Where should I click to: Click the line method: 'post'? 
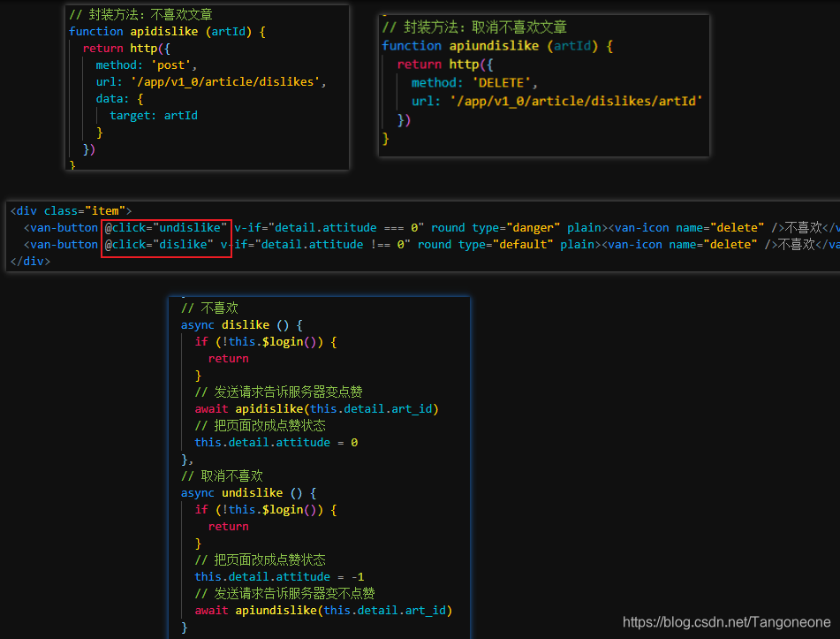(x=147, y=65)
